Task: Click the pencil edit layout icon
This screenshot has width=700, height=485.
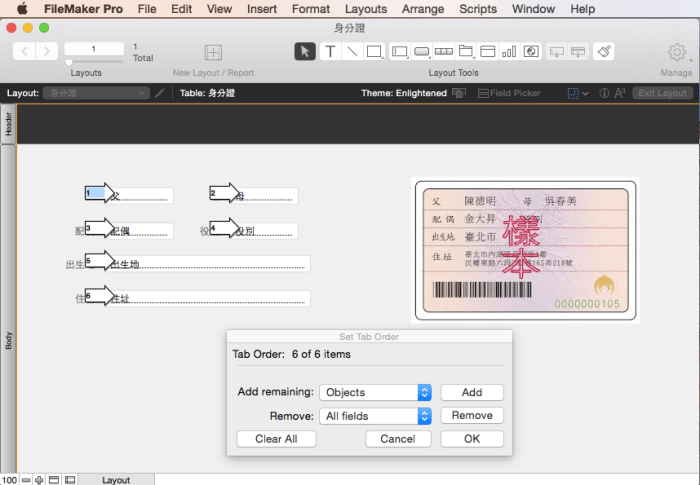Action: point(160,93)
